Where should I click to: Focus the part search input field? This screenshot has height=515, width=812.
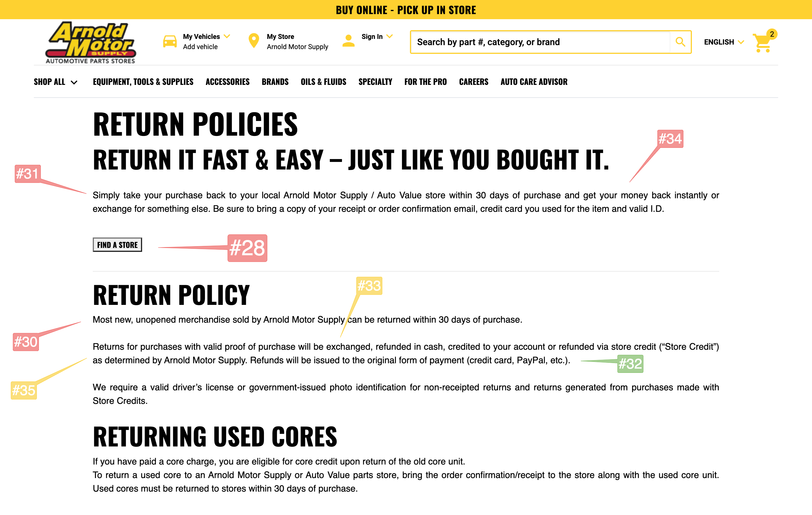(x=540, y=42)
